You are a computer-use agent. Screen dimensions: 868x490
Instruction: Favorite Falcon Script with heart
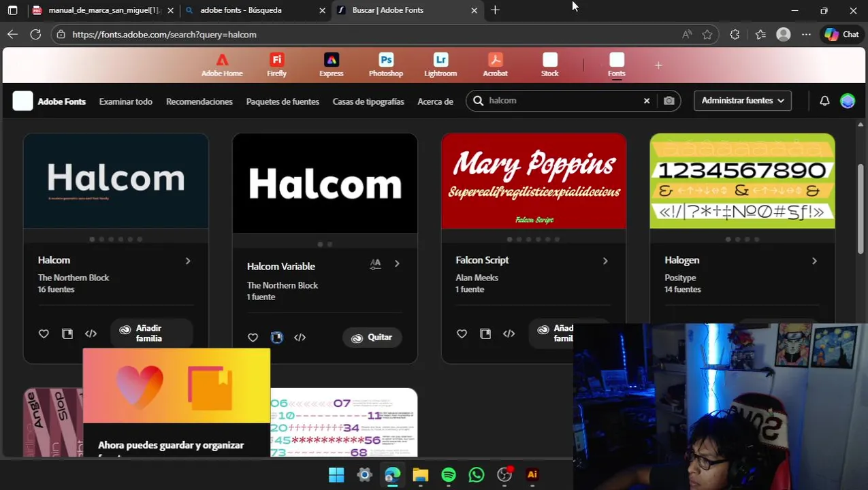coord(462,333)
